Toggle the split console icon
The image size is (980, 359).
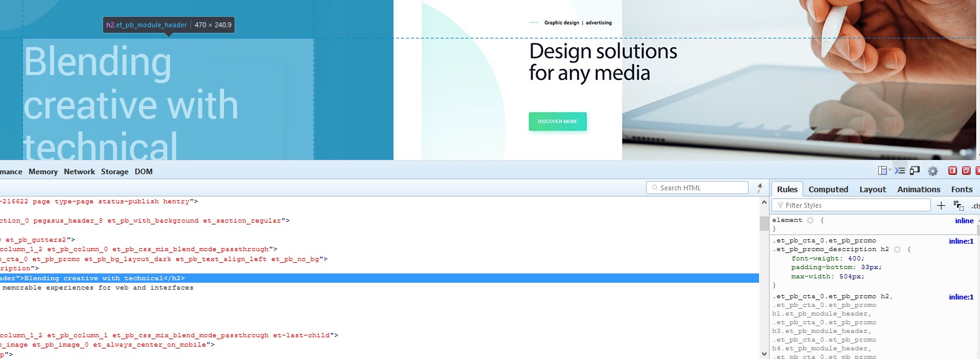(x=899, y=171)
